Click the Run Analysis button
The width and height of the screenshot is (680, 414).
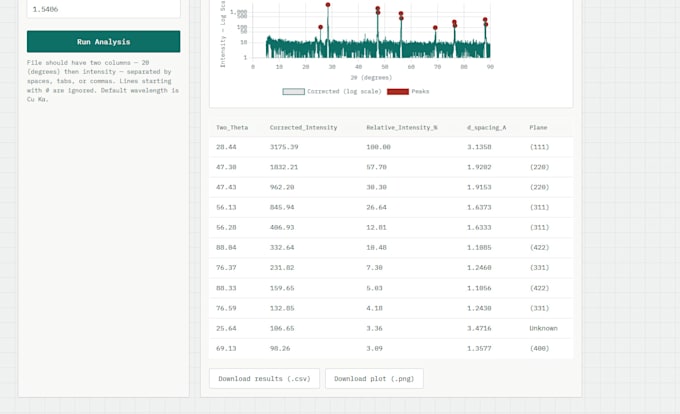103,42
